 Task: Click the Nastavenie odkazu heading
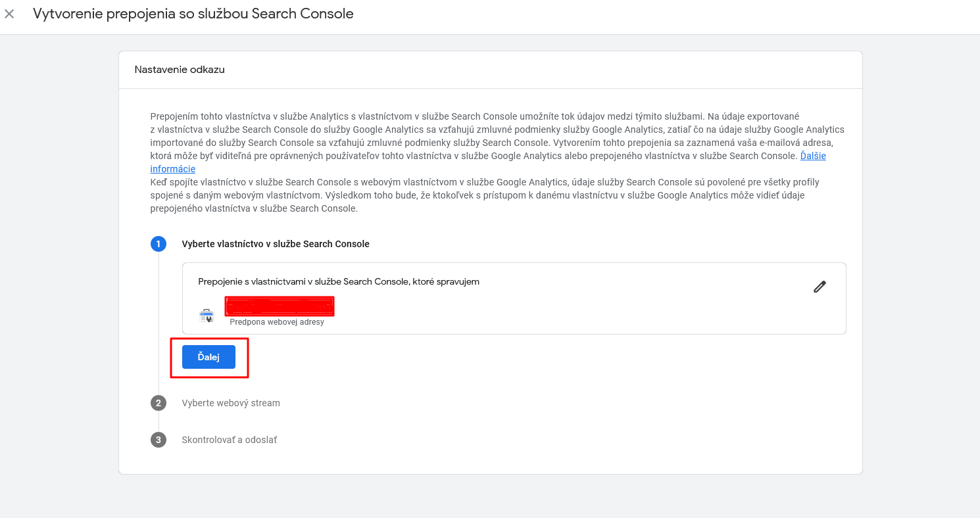[x=180, y=69]
